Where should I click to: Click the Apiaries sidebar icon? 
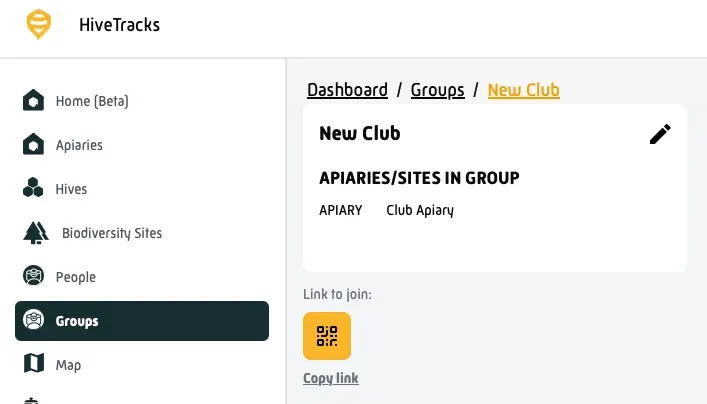tap(34, 145)
